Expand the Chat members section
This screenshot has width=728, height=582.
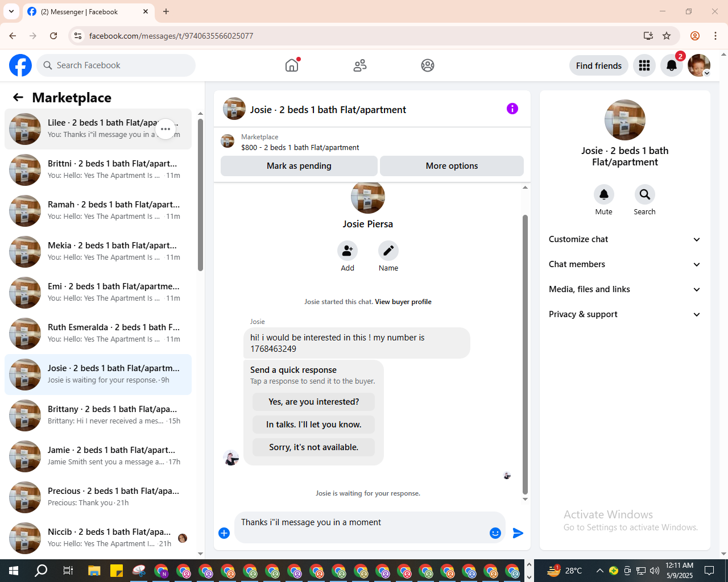click(625, 264)
